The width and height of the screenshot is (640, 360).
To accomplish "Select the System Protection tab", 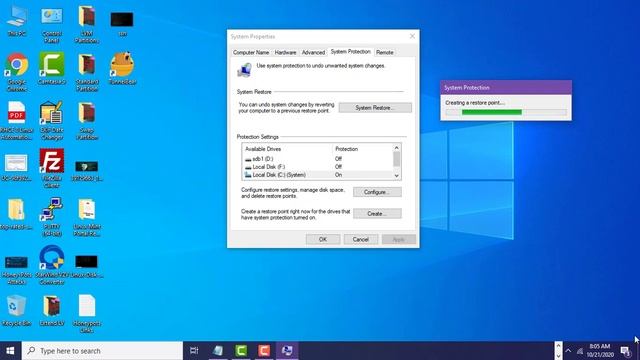I will 351,51.
